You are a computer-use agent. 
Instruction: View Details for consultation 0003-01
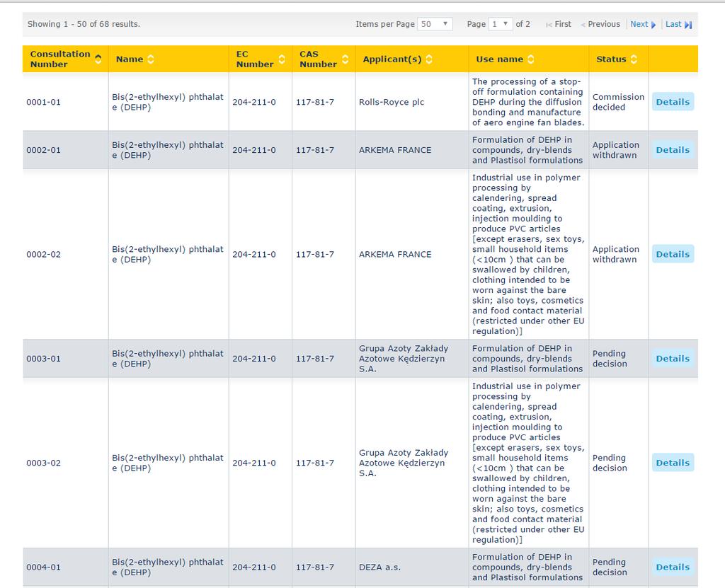pos(673,358)
